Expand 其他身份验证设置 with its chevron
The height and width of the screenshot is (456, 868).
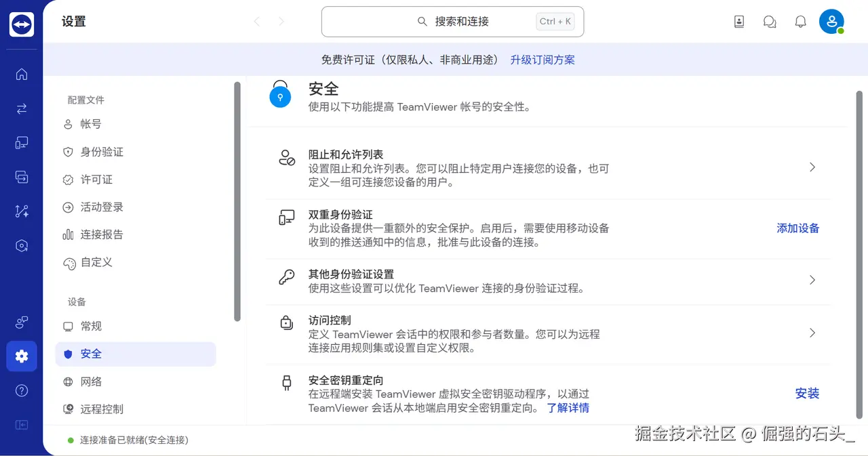tap(812, 280)
